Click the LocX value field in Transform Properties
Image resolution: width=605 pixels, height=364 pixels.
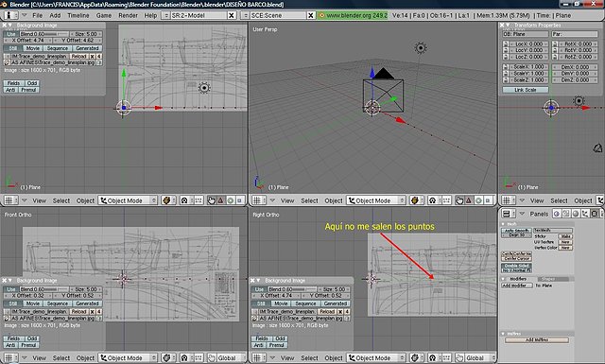(527, 44)
